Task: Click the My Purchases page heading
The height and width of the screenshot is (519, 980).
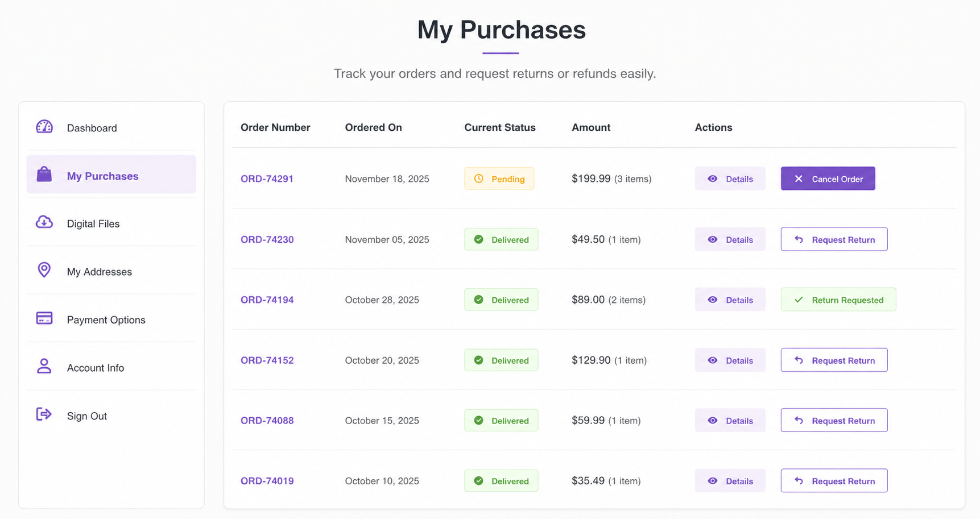Action: point(501,30)
